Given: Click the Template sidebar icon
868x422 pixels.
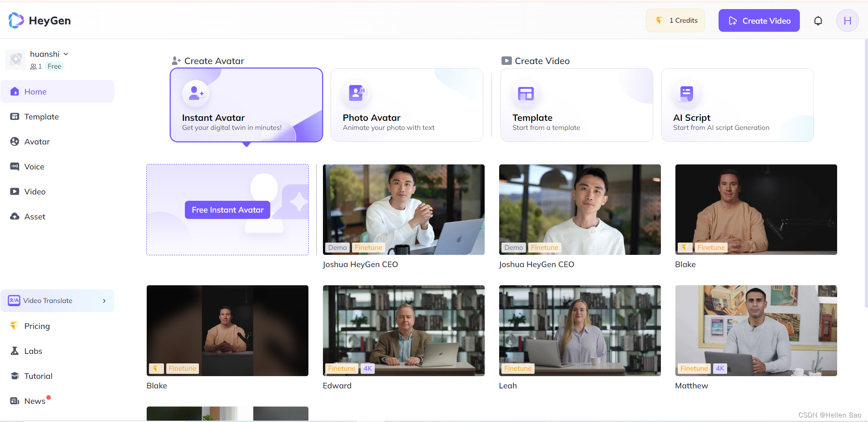Looking at the screenshot, I should point(15,116).
